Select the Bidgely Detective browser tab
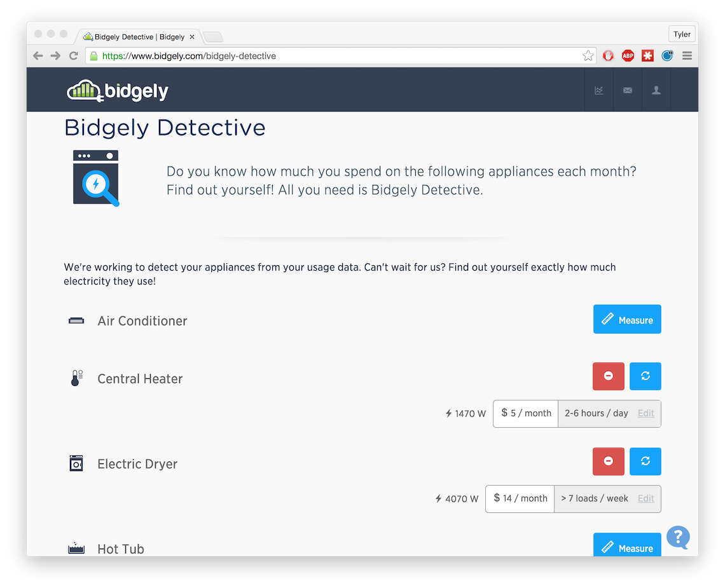Screen dimensions: 725x588 tap(139, 37)
